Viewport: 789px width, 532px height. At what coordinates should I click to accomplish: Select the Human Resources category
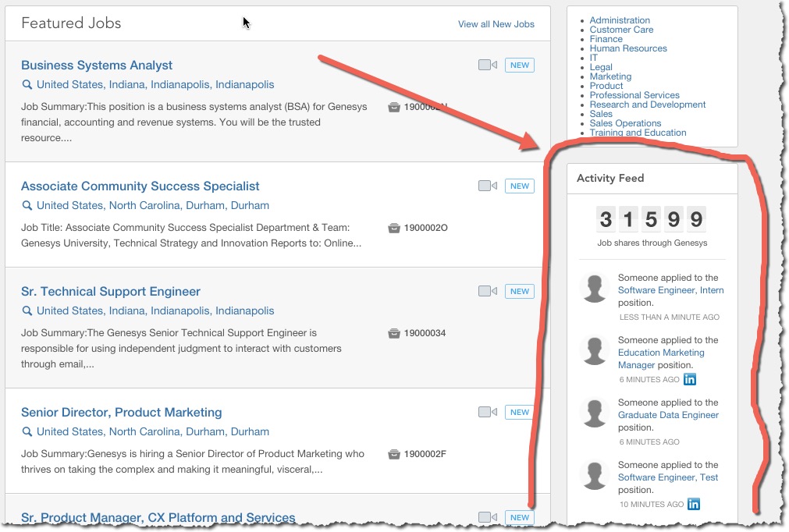[x=628, y=48]
